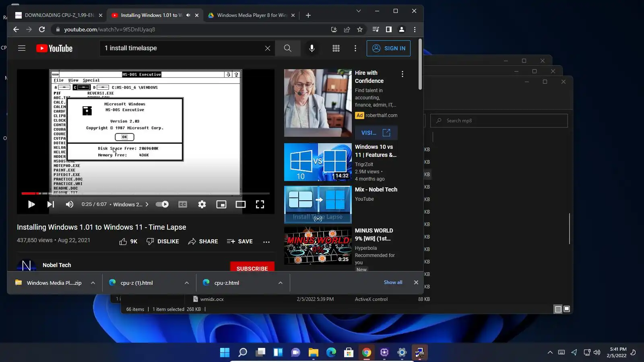Open the Chrome profile icon
The image size is (644, 362).
tap(402, 29)
